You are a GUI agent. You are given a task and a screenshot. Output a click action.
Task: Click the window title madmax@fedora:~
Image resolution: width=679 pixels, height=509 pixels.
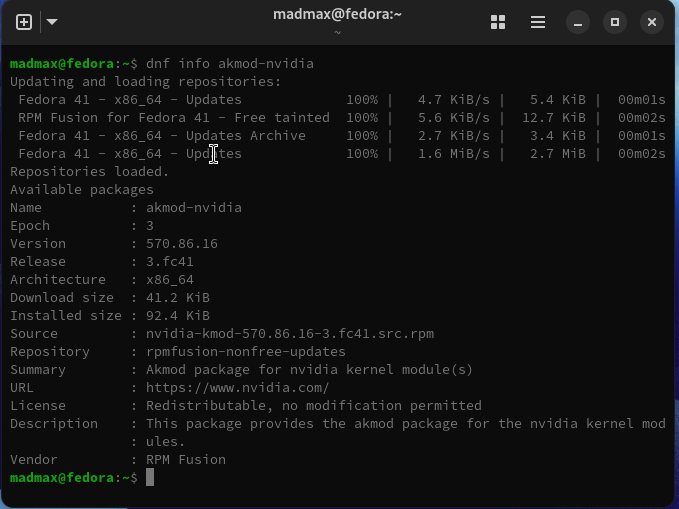[337, 14]
